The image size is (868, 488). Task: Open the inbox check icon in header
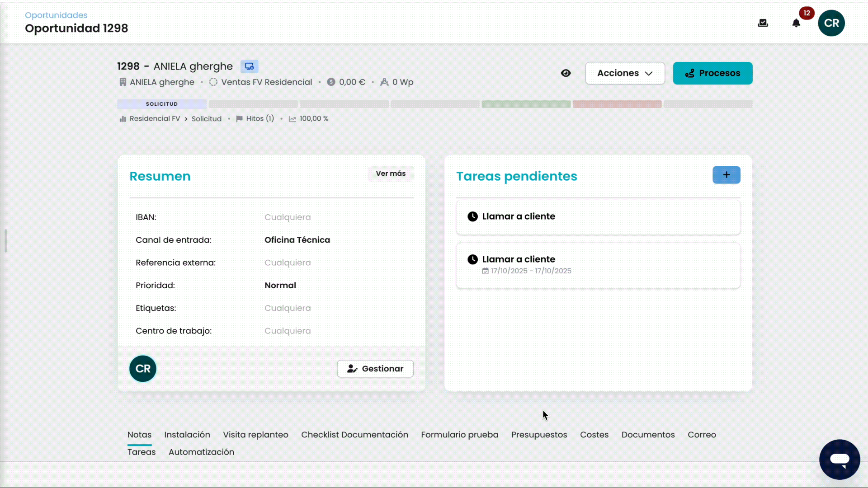click(763, 23)
